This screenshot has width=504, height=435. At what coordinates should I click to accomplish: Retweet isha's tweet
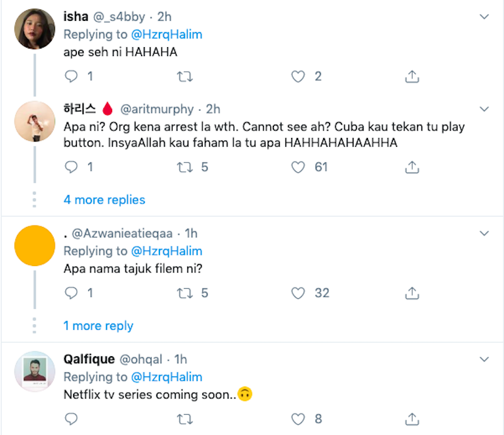coord(185,77)
